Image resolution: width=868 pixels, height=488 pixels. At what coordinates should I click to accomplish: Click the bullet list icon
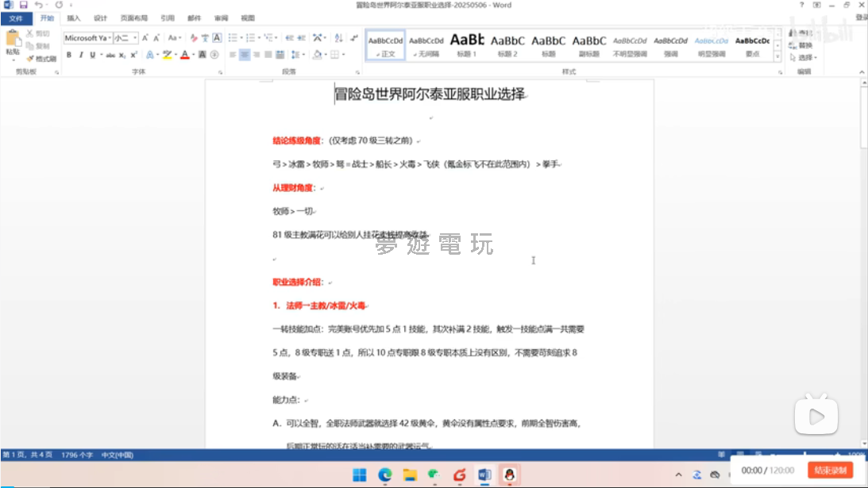232,37
